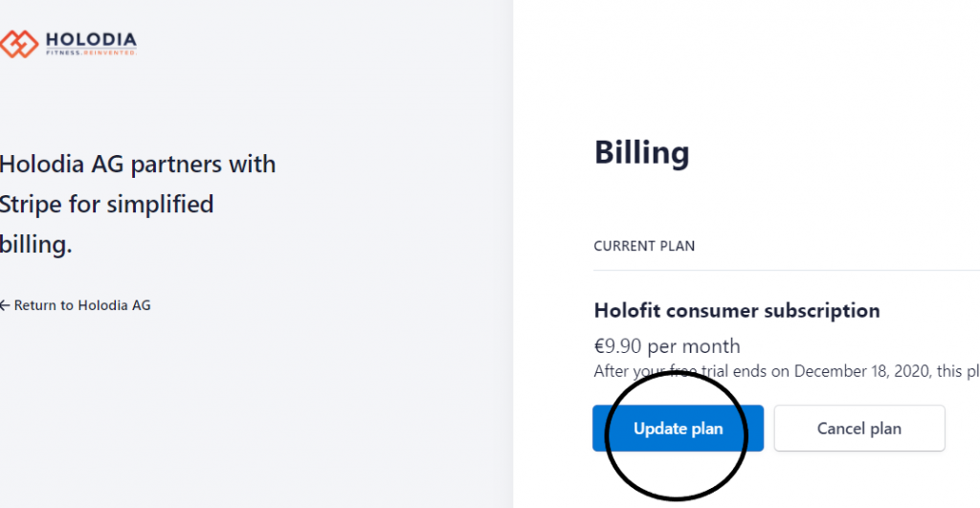Click the empty gray left sidebar panel
Screen dimensions: 980x508
[x=256, y=407]
